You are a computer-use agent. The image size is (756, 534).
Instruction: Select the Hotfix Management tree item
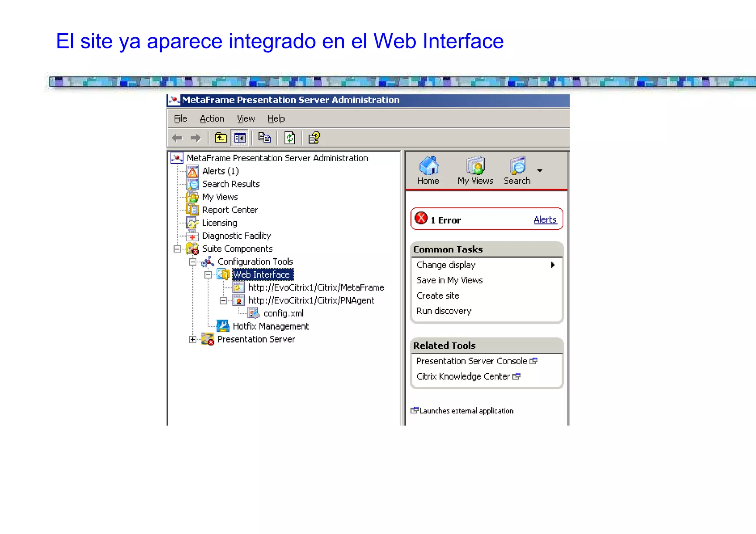(271, 326)
